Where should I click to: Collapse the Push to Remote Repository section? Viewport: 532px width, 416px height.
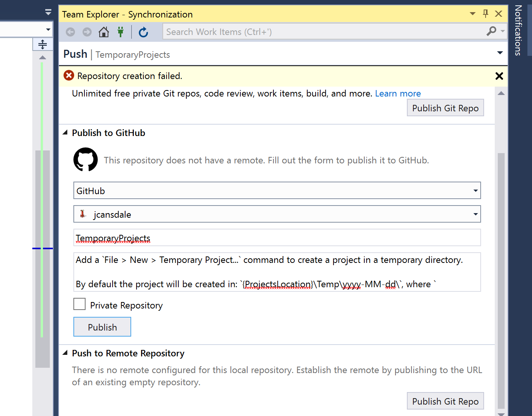(x=65, y=353)
